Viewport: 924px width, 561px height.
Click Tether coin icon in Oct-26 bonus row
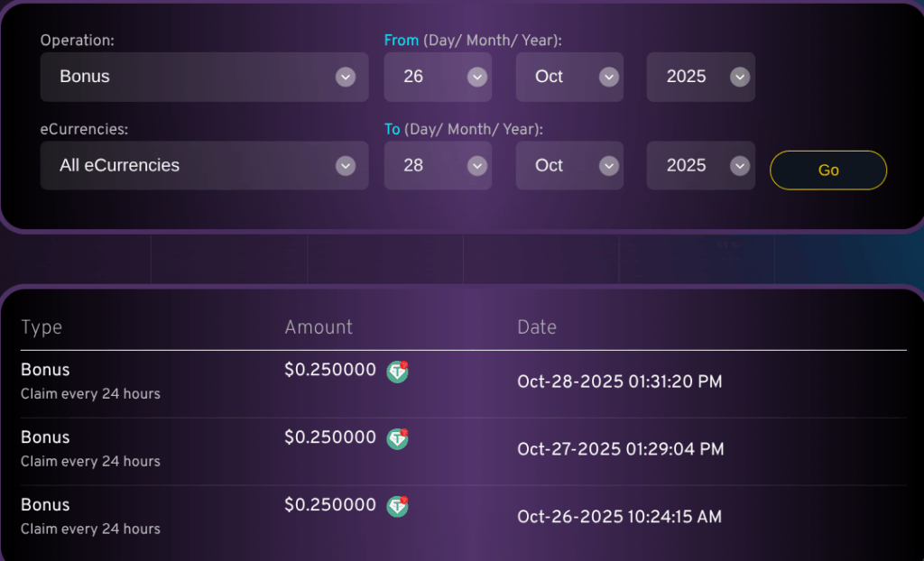[398, 506]
